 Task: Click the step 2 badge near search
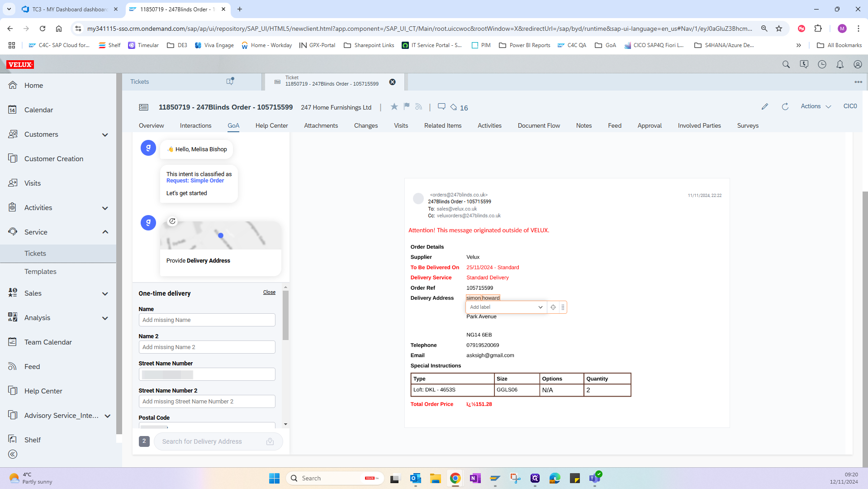click(x=144, y=441)
